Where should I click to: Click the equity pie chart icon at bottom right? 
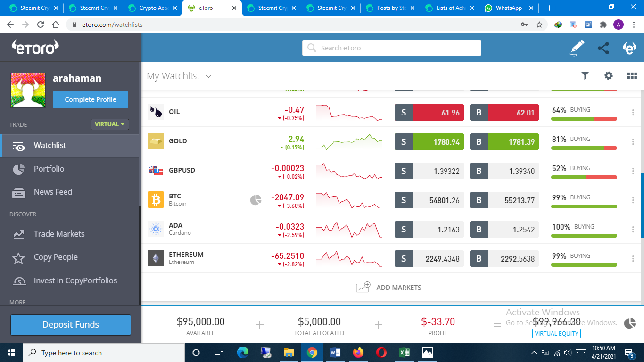point(630,323)
